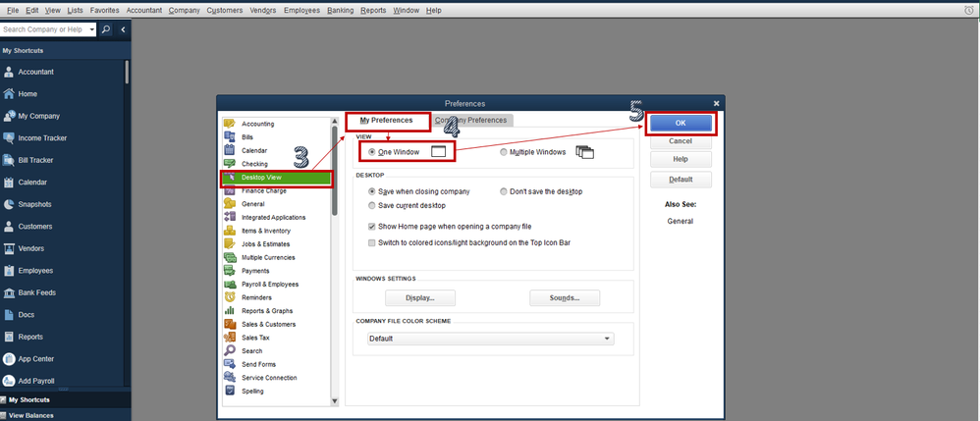Open Vendors shortcut icon

[x=9, y=248]
